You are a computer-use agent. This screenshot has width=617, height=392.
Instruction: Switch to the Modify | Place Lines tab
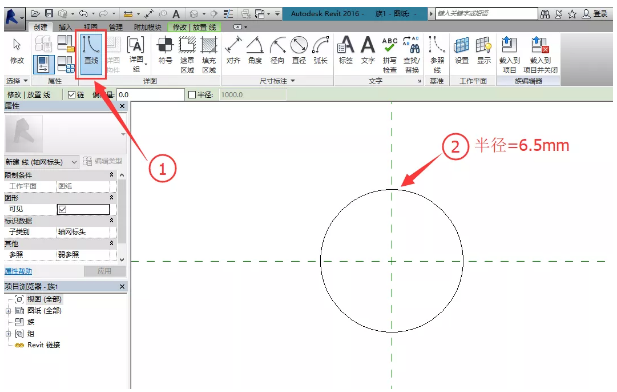click(x=194, y=27)
